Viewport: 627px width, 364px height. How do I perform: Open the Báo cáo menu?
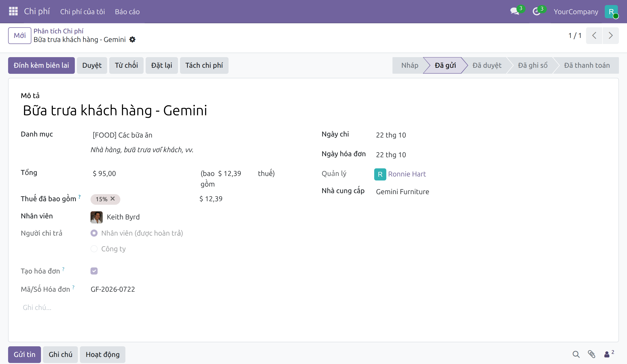127,12
